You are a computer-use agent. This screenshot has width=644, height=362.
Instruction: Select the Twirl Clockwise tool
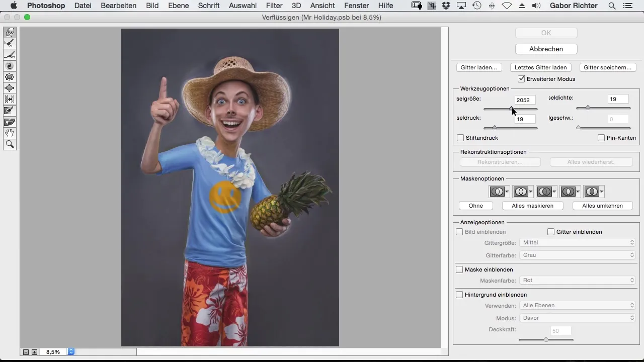click(10, 66)
